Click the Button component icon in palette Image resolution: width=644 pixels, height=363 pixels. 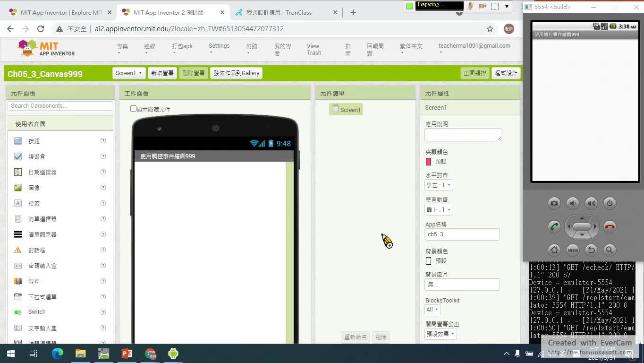tap(18, 141)
